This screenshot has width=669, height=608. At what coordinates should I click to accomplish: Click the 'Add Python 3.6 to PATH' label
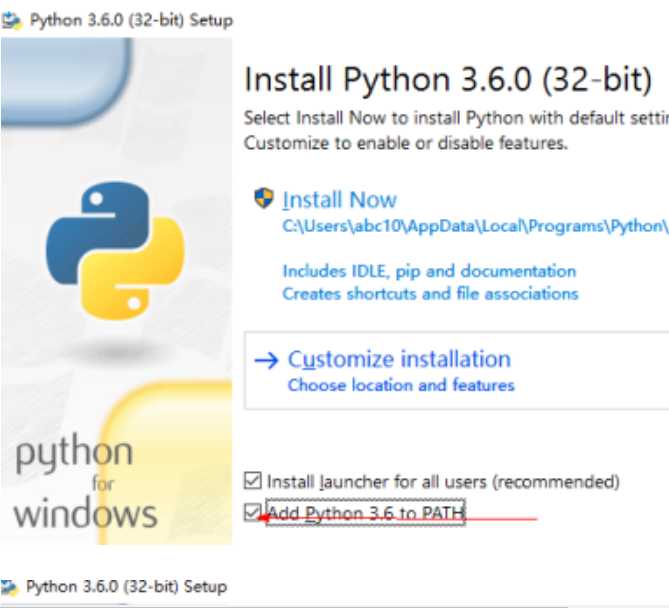[x=365, y=513]
